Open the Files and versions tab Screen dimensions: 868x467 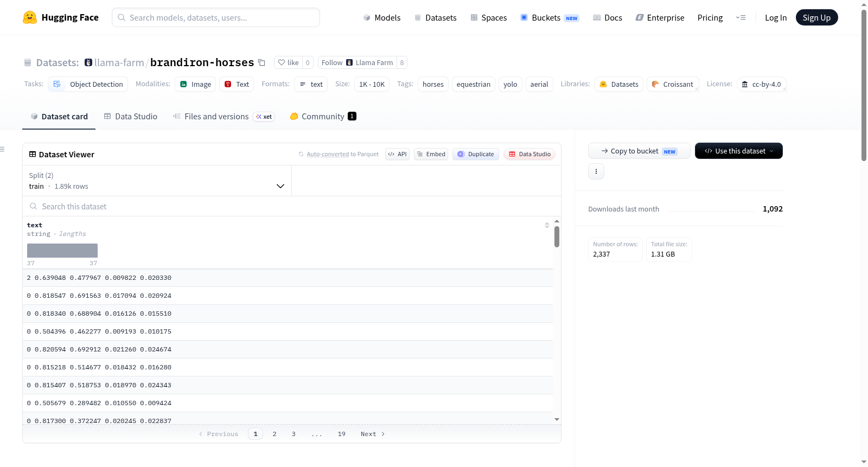[224, 116]
